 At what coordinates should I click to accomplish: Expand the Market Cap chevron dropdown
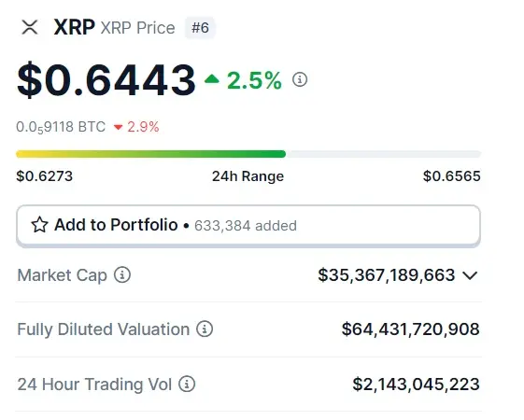click(470, 275)
